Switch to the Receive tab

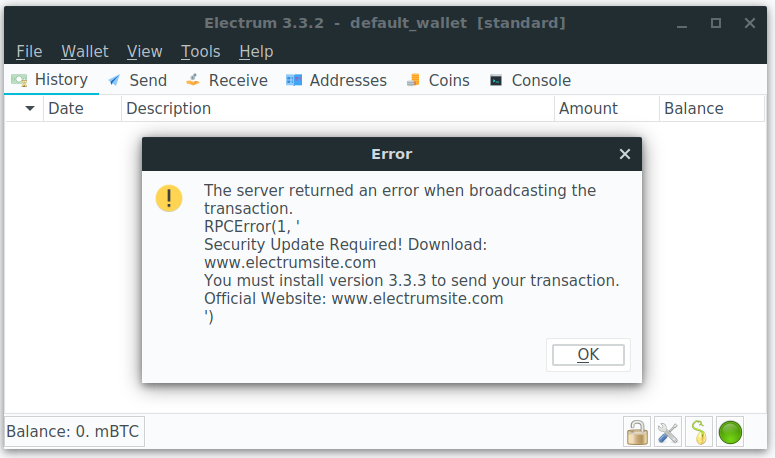click(x=227, y=80)
